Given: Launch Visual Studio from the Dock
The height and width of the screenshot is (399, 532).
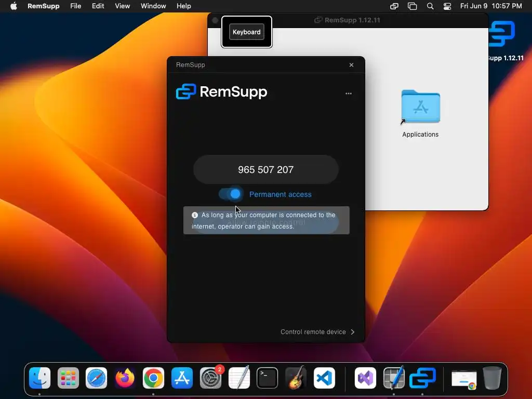Looking at the screenshot, I should tap(365, 378).
